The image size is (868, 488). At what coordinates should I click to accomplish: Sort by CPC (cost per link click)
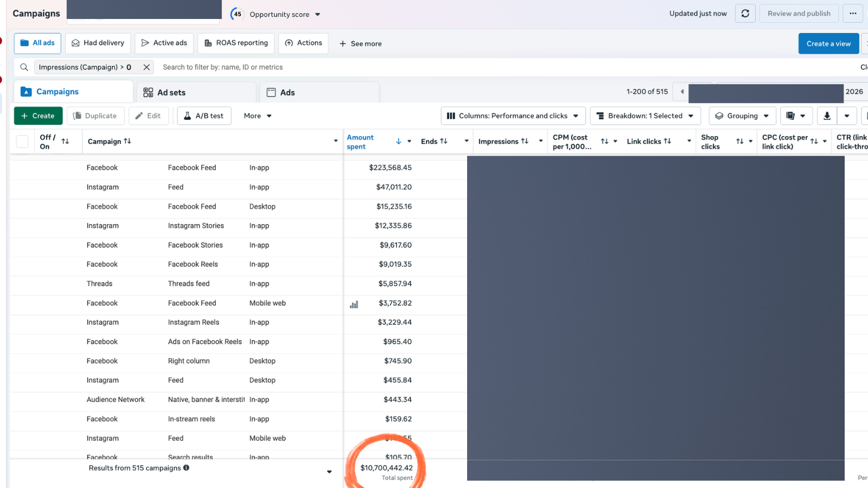click(x=814, y=142)
